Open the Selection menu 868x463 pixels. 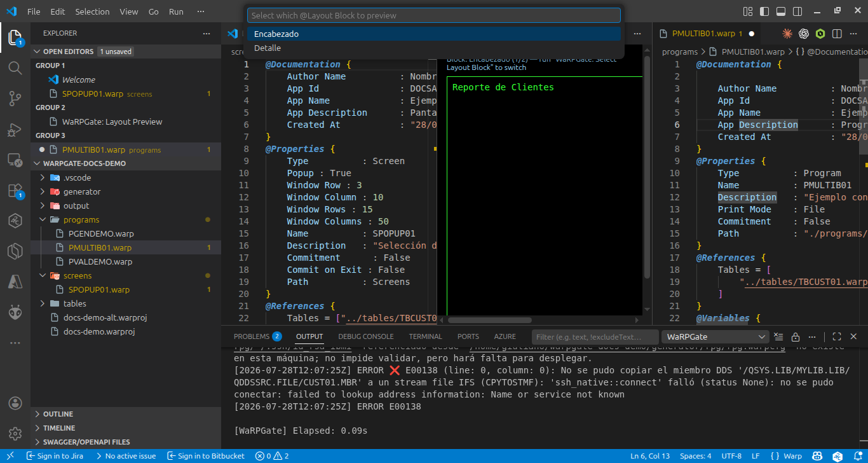tap(92, 11)
